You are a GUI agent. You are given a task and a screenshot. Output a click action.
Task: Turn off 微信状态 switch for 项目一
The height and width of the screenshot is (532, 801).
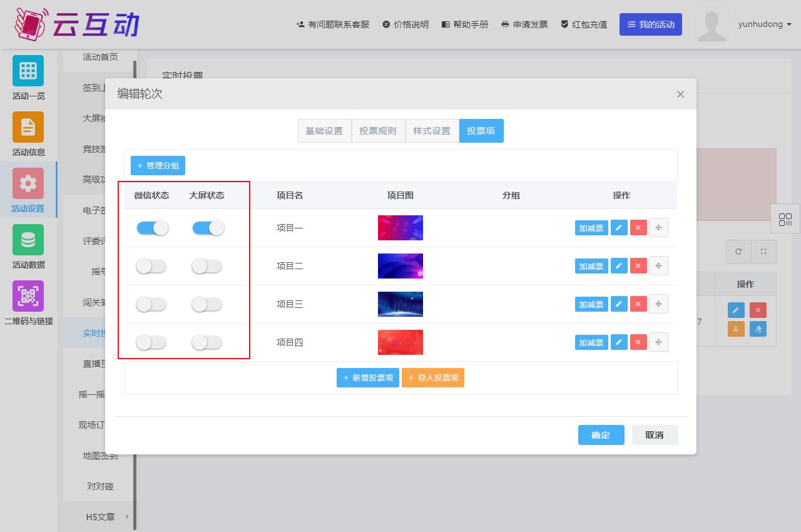(152, 228)
